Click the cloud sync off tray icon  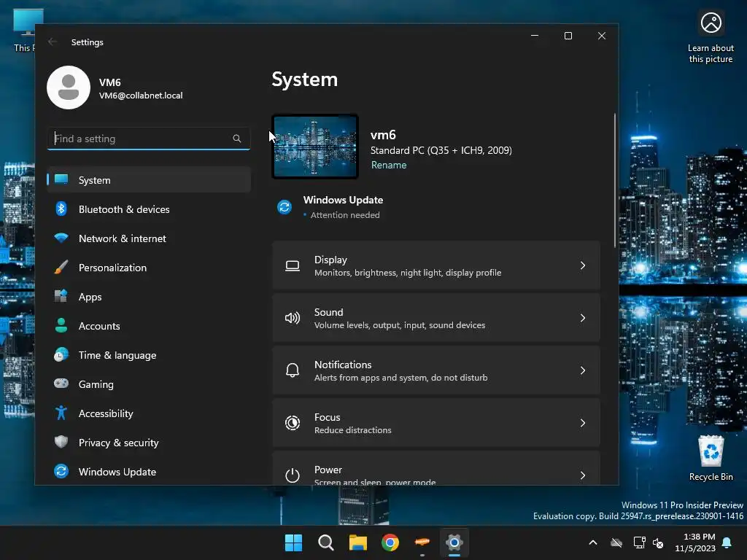[x=616, y=542]
